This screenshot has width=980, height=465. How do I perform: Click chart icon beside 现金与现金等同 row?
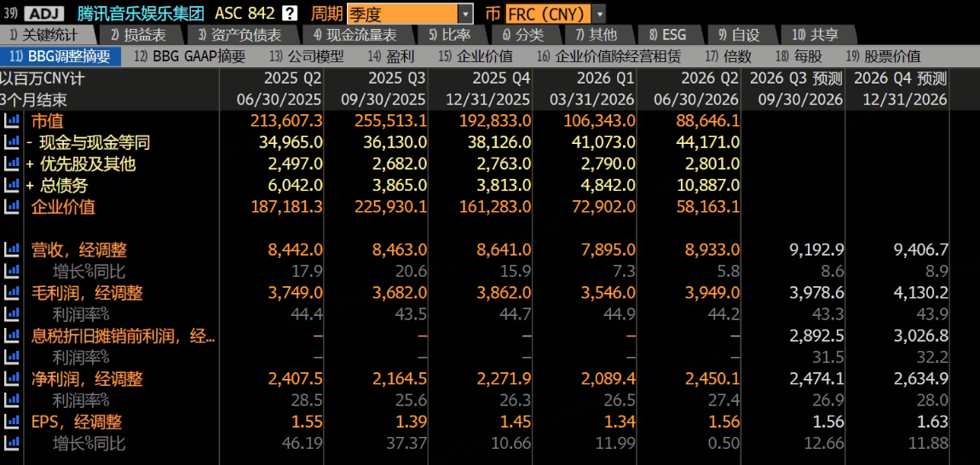11,143
